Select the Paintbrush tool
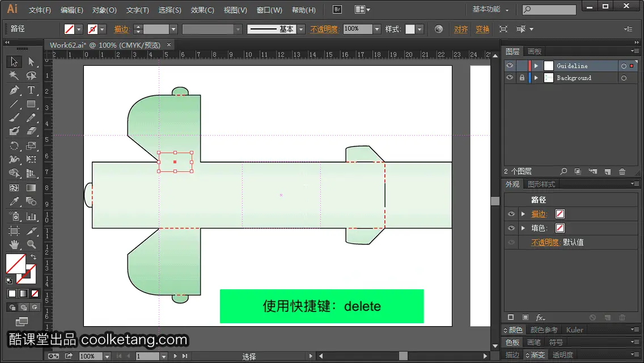Screen dimensions: 644x363 tap(14, 118)
